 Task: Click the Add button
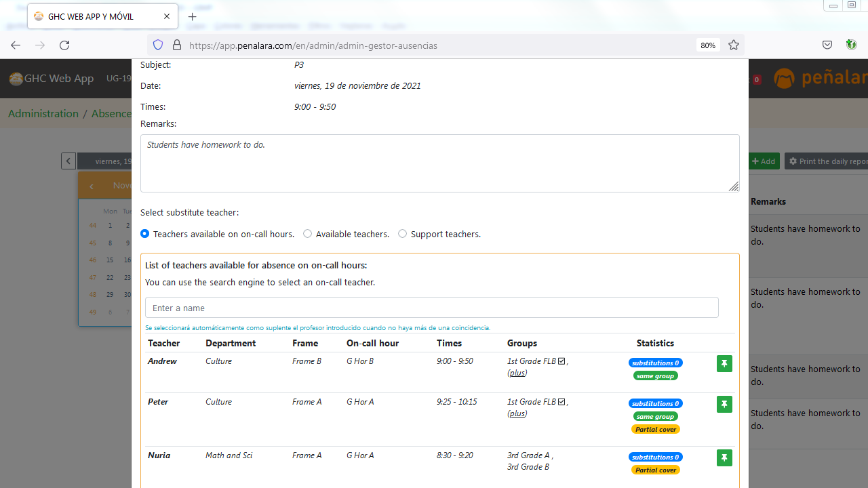pyautogui.click(x=764, y=161)
